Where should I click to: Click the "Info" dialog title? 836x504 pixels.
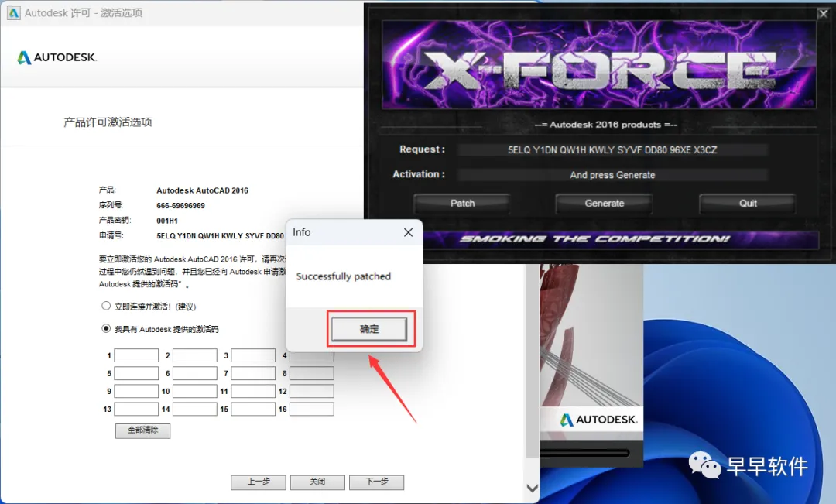click(x=302, y=232)
